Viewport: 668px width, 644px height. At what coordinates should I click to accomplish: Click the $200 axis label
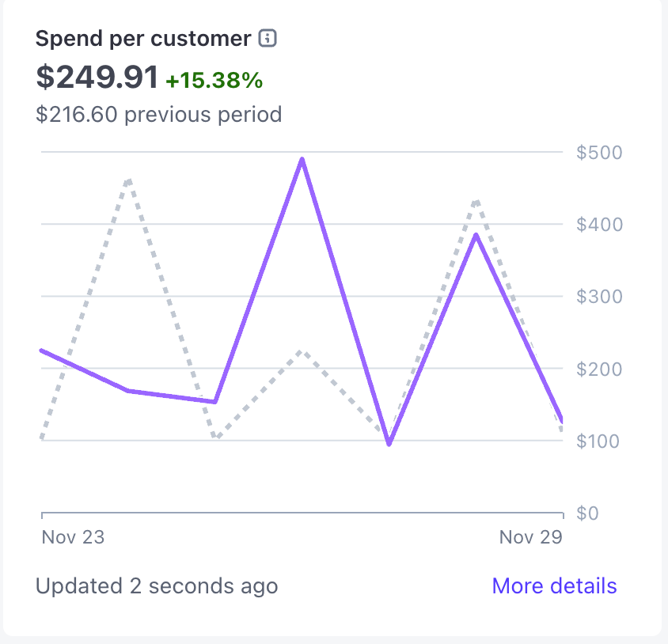point(599,369)
